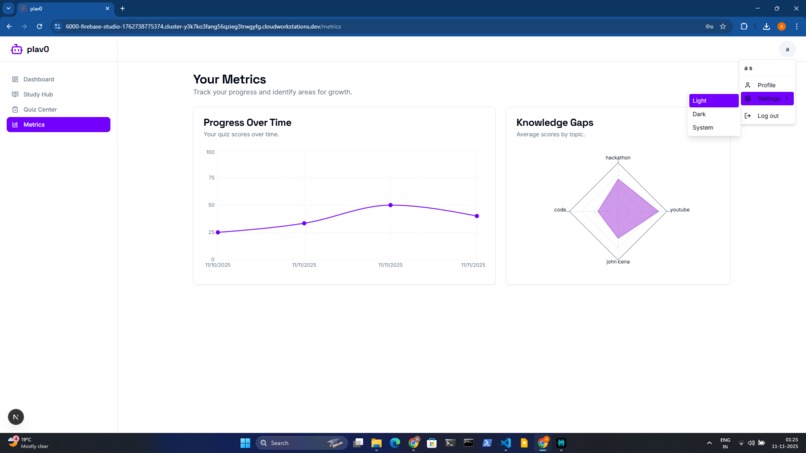Launch Microsoft Edge from the taskbar

tap(395, 443)
